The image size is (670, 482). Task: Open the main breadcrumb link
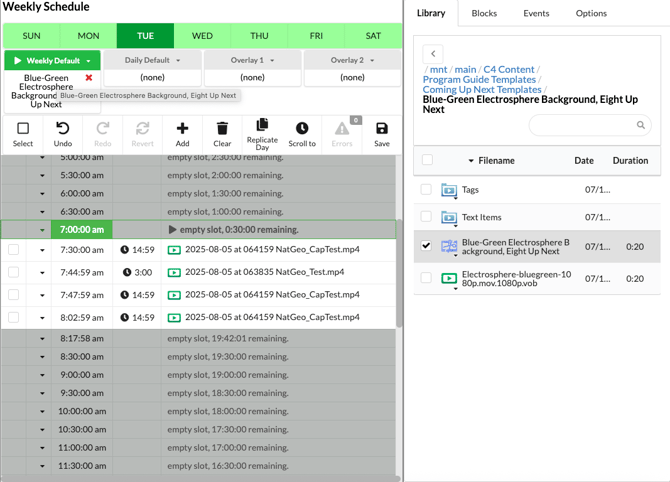click(465, 70)
